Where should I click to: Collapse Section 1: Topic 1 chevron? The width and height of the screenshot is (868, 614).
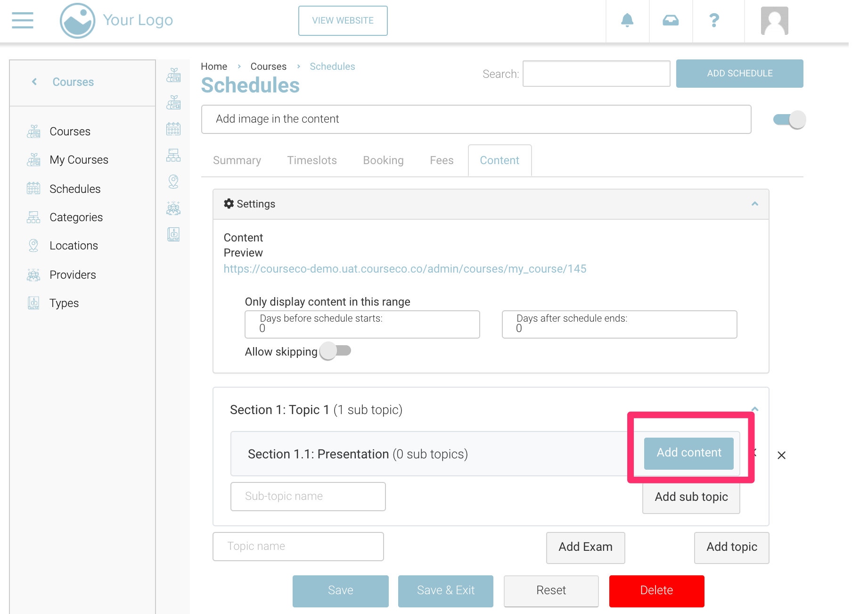click(754, 409)
